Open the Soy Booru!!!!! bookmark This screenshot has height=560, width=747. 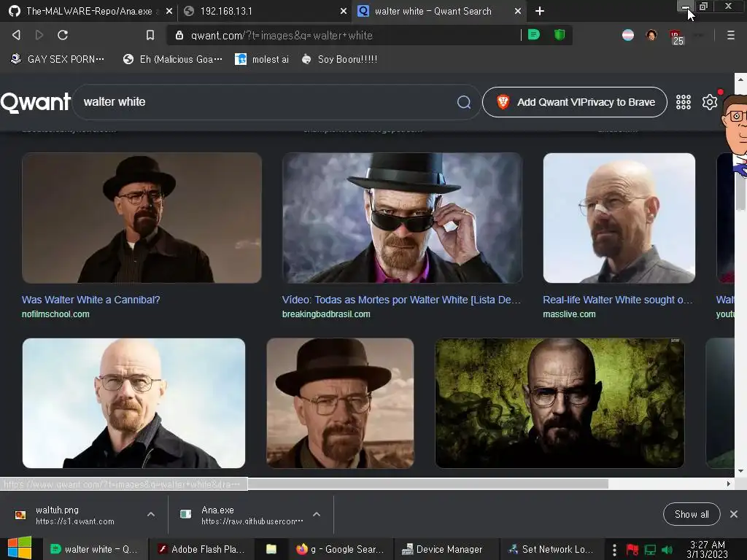point(340,59)
